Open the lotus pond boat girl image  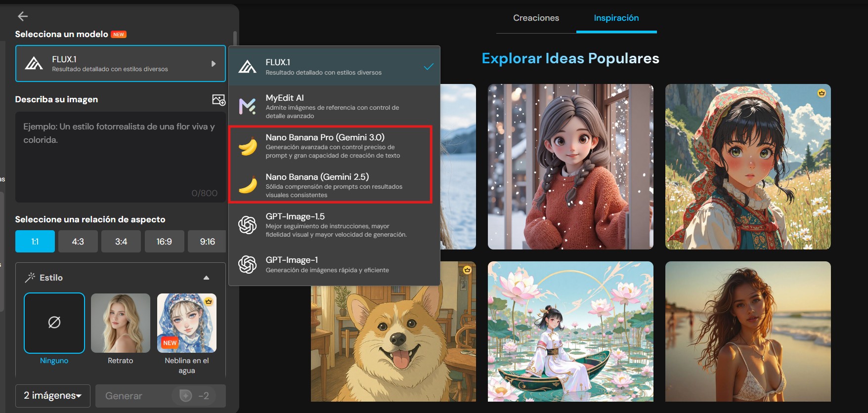click(570, 331)
